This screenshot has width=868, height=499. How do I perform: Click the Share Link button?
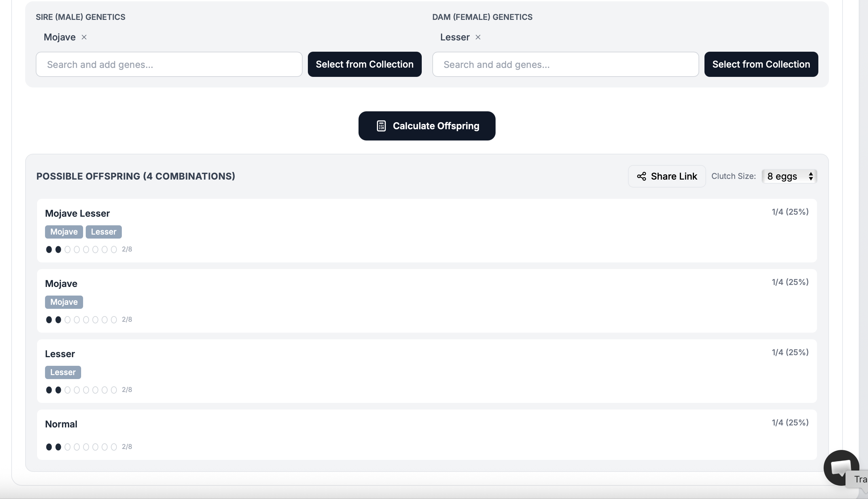point(666,176)
